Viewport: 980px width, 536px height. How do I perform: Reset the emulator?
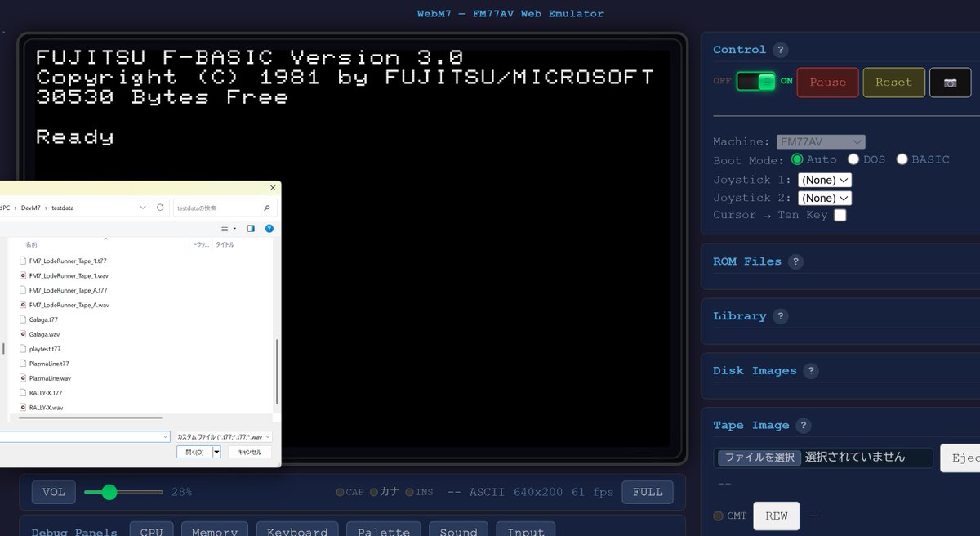coord(893,83)
